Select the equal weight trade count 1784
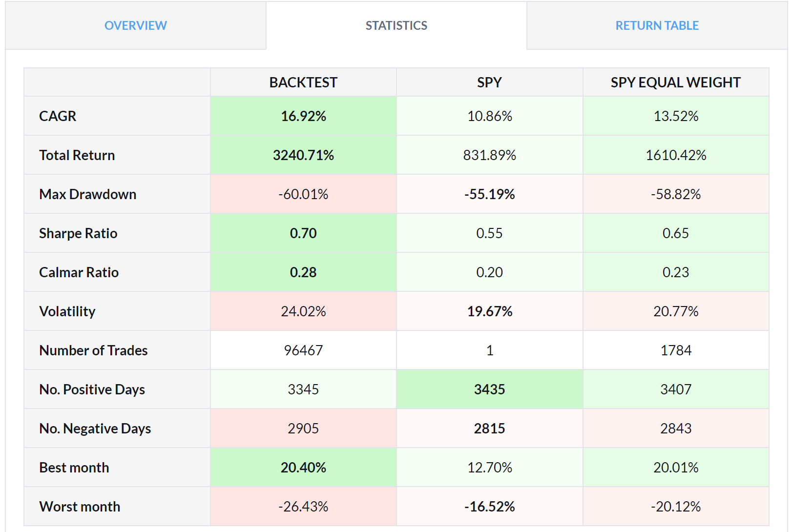This screenshot has width=792, height=532. click(676, 350)
